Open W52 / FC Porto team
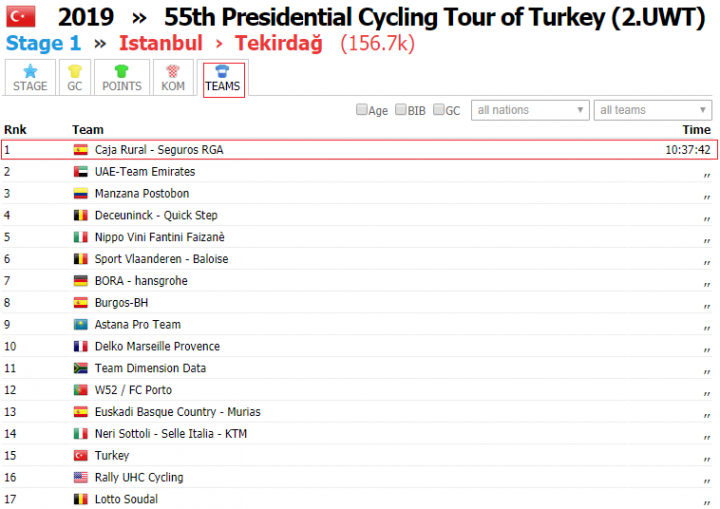This screenshot has width=720, height=509. [133, 390]
